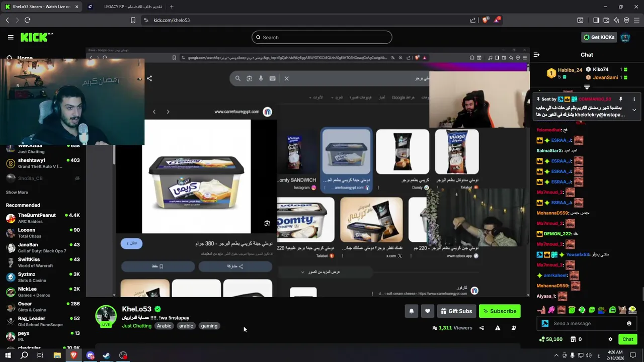Open File Explorer from the taskbar
644x362 pixels.
57,355
